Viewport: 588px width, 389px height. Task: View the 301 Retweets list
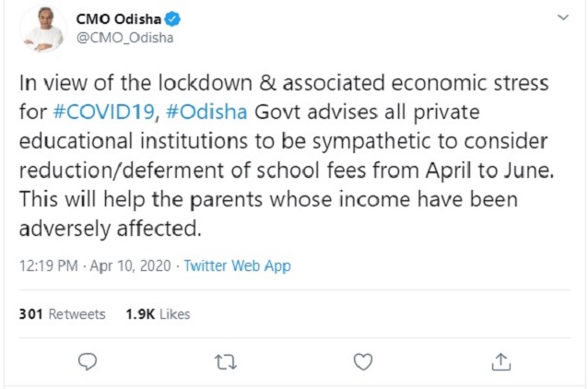(63, 313)
